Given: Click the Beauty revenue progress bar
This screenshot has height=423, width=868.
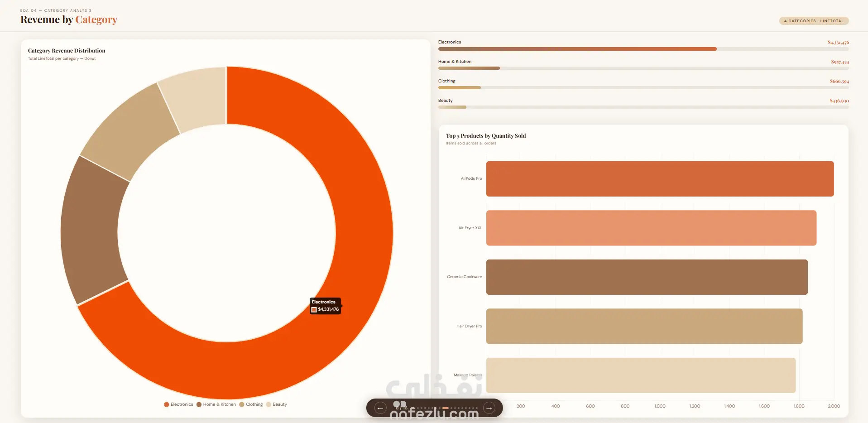Looking at the screenshot, I should tap(643, 107).
